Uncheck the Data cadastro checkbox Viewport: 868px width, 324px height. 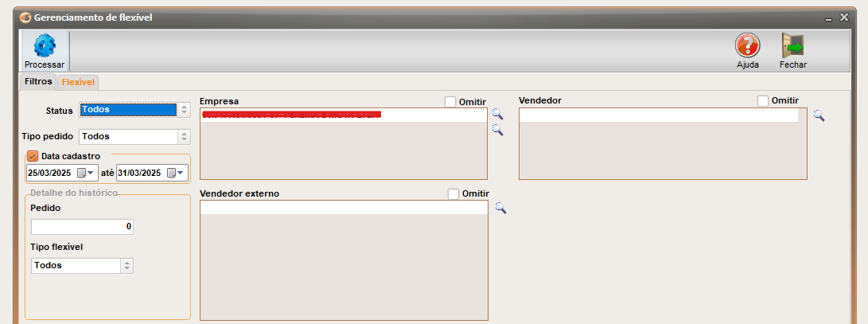point(33,156)
